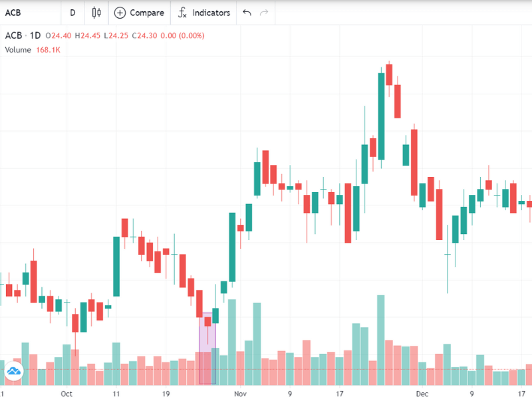Click the Volume indicator legend label
The height and width of the screenshot is (399, 532).
pos(18,50)
